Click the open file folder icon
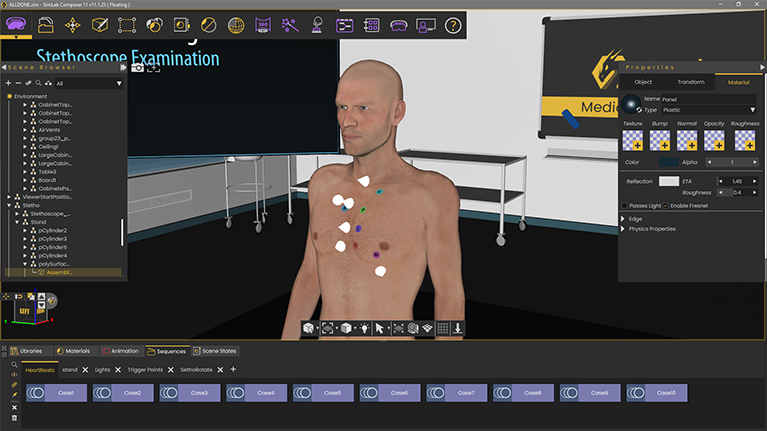Image resolution: width=767 pixels, height=431 pixels. pyautogui.click(x=45, y=25)
